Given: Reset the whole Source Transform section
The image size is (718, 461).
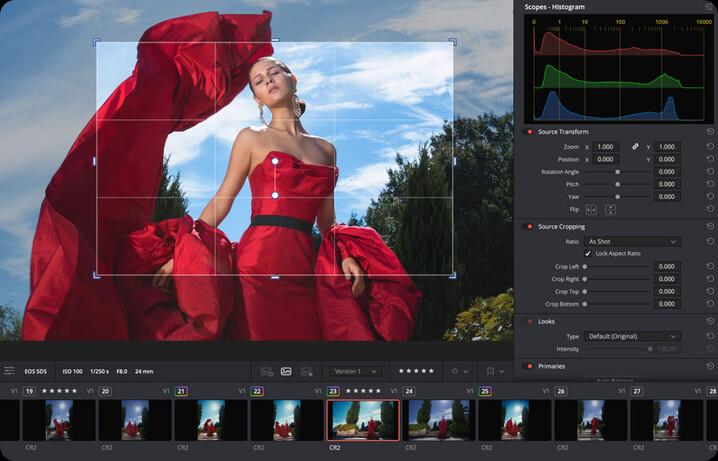Looking at the screenshot, I should click(x=710, y=132).
